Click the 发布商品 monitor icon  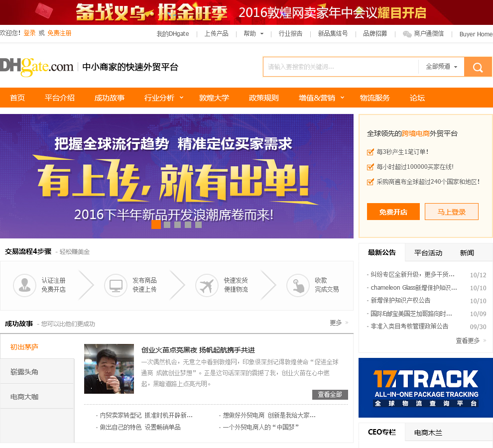(x=116, y=285)
